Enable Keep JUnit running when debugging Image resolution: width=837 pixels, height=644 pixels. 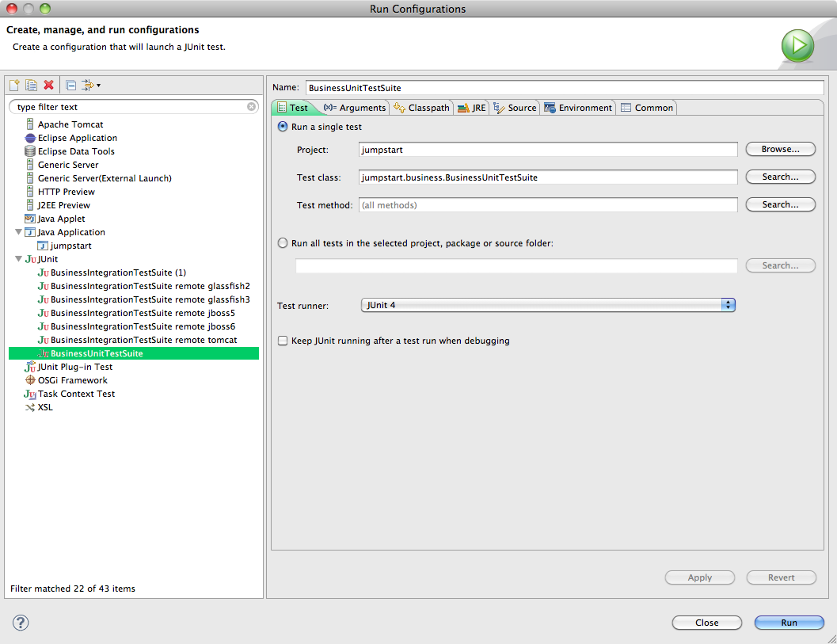(283, 341)
